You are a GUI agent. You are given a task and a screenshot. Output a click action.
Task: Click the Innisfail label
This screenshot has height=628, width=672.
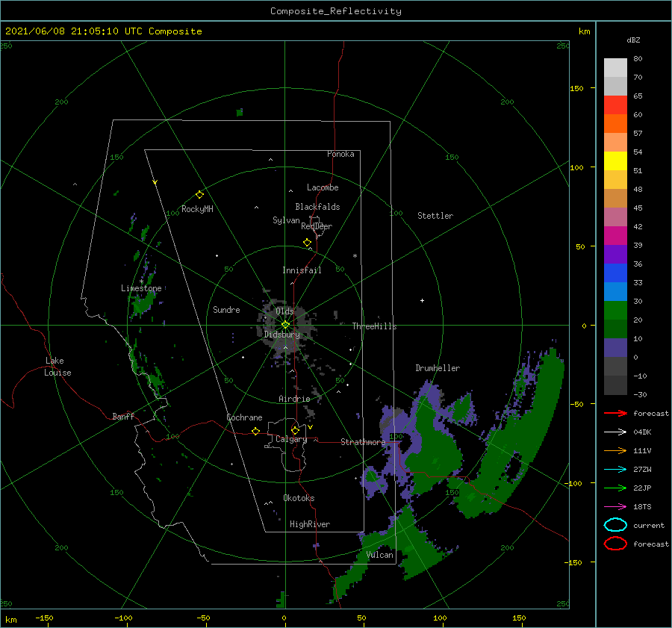tap(302, 270)
